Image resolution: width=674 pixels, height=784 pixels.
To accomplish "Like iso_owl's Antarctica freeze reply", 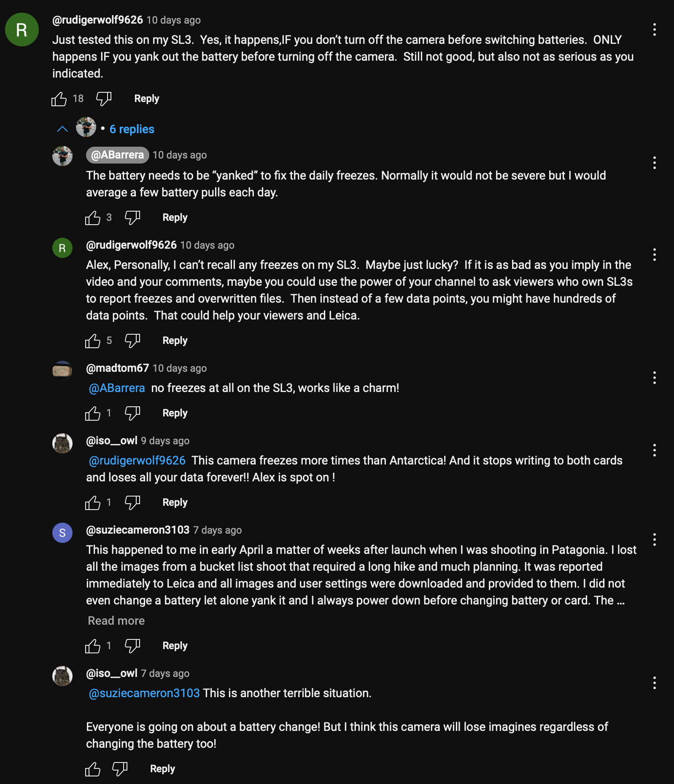I will click(x=93, y=503).
